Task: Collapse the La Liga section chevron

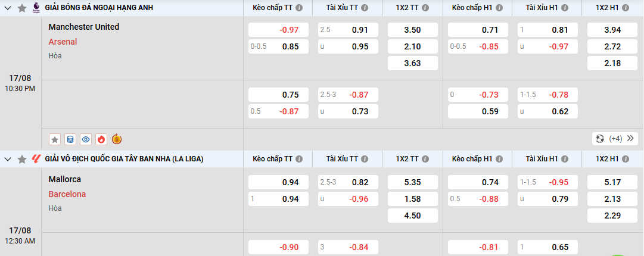Action: [x=8, y=159]
